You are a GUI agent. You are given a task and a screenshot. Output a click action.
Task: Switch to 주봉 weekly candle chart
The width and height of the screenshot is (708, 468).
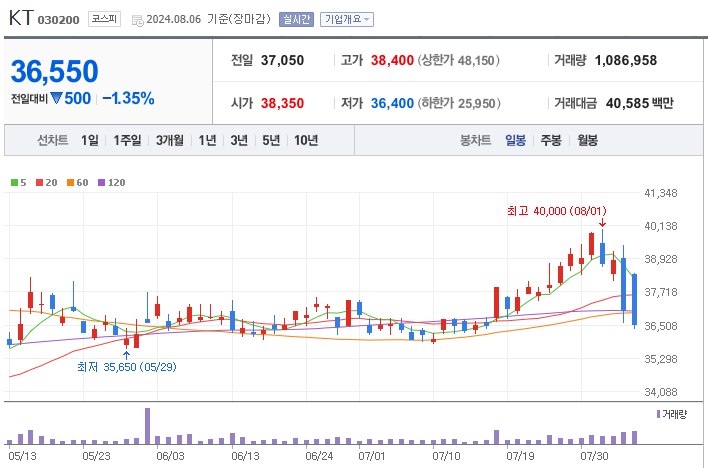click(x=551, y=140)
